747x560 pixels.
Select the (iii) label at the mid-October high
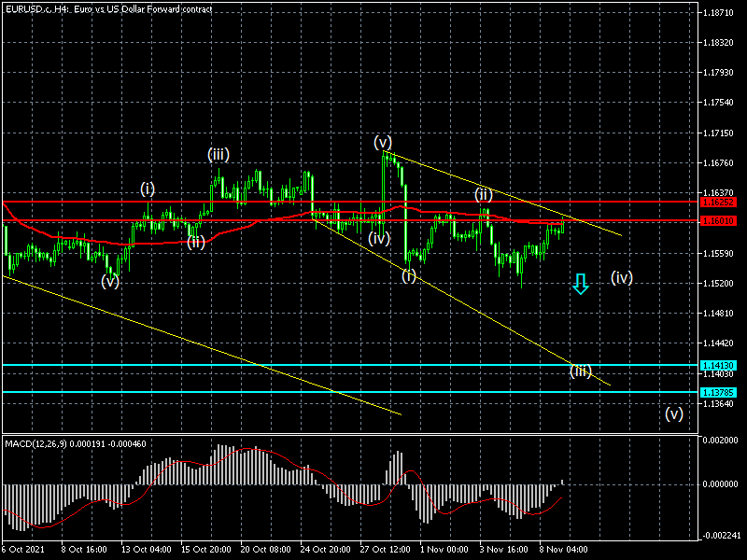218,154
